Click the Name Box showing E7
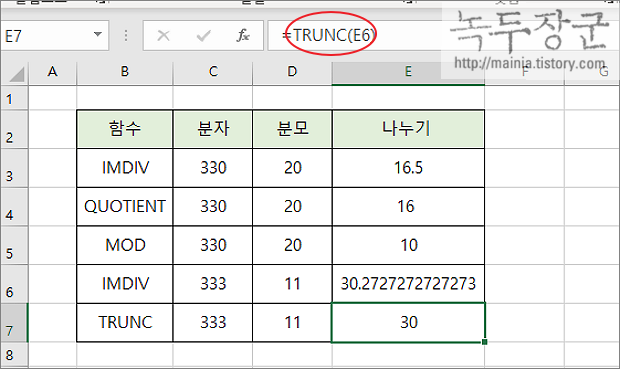Viewport: 620px width, 369px height. coord(55,36)
